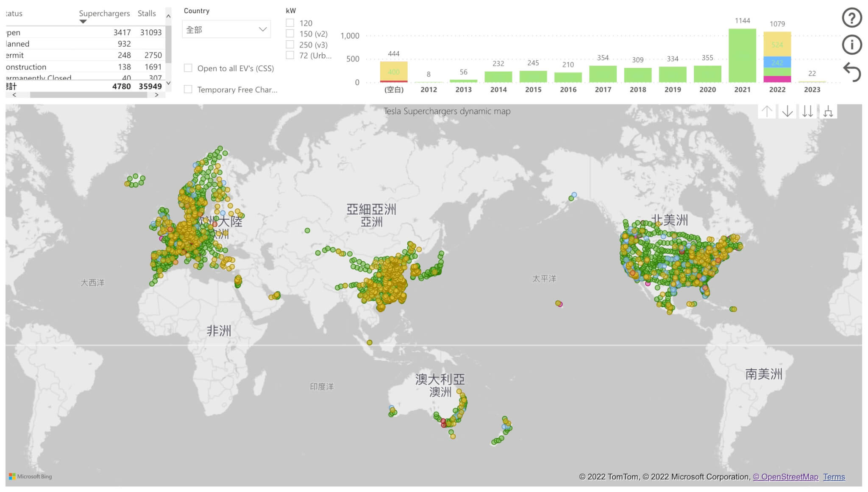The image size is (868, 492).
Task: Select the 2018 bar in chart
Action: (x=637, y=75)
